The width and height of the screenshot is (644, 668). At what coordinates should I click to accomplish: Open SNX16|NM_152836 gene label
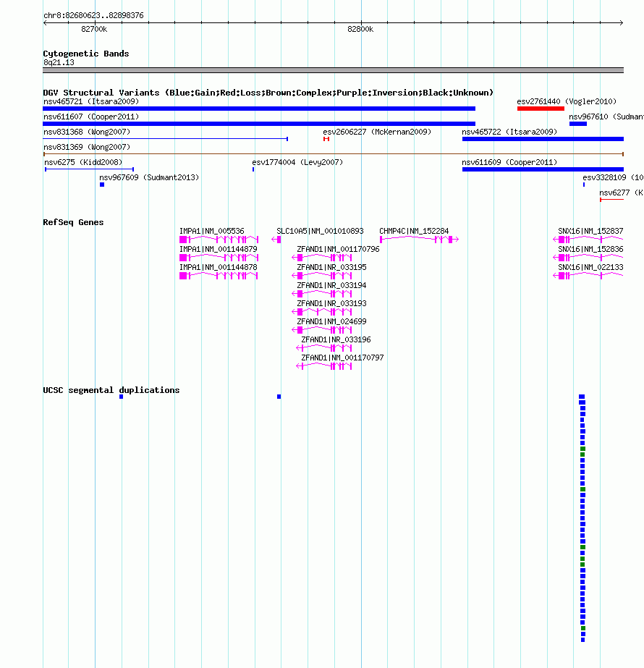coord(590,249)
